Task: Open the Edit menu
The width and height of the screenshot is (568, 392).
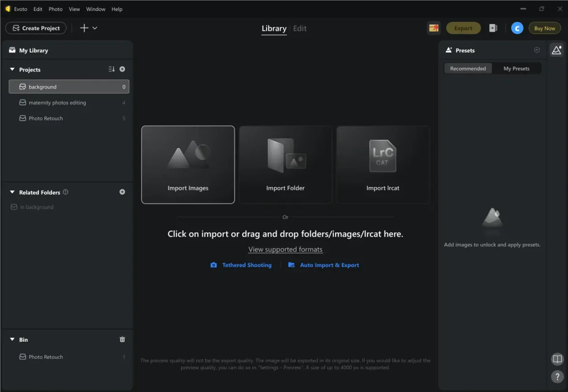Action: [38, 9]
